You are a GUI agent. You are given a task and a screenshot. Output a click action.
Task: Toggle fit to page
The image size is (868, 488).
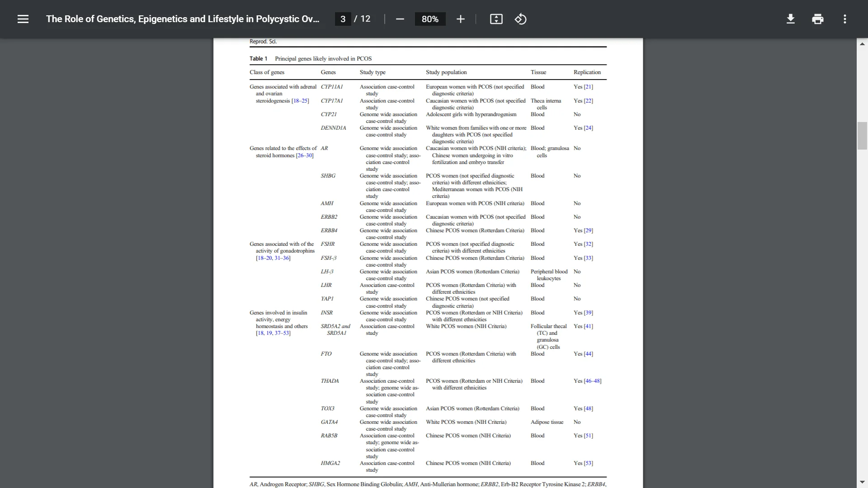pos(496,19)
